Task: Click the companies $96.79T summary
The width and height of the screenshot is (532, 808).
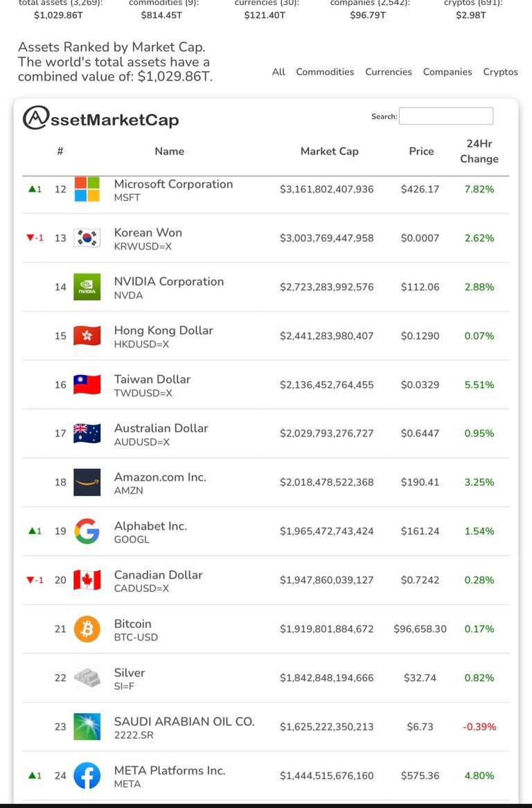Action: click(368, 15)
